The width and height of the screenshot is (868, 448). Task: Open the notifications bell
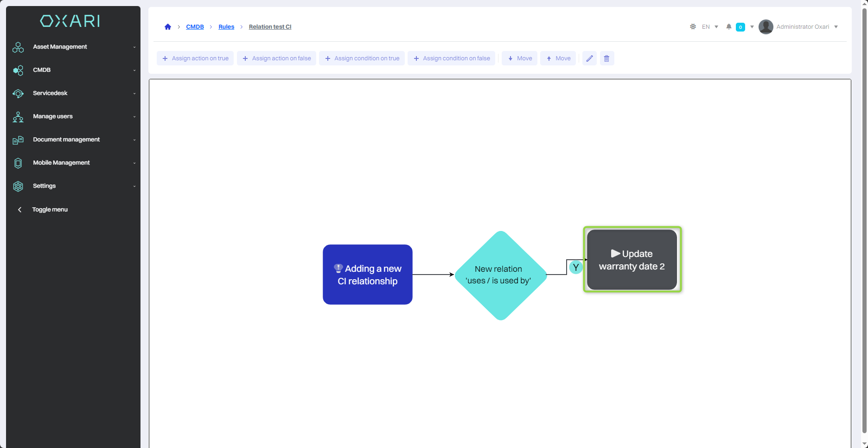[x=729, y=27]
